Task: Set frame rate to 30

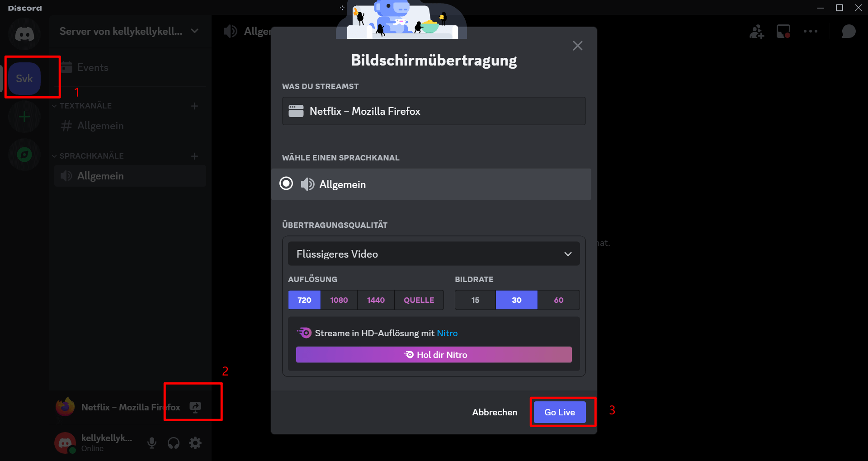Action: (517, 300)
